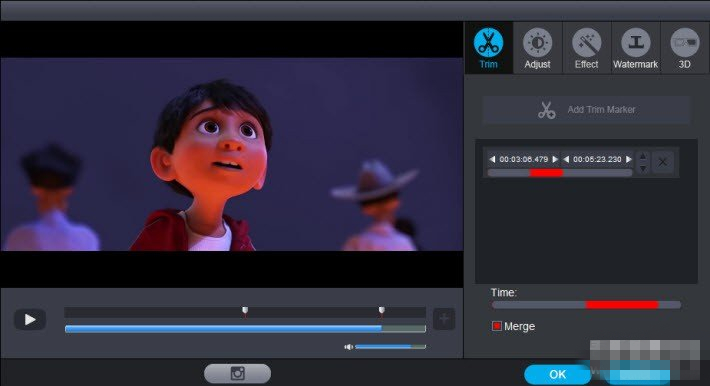Viewport: 710px width, 386px height.
Task: Open the 3D tab
Action: tap(685, 48)
